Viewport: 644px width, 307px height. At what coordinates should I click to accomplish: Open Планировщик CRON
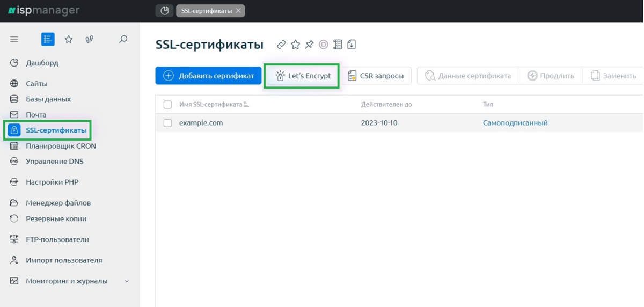(x=61, y=146)
